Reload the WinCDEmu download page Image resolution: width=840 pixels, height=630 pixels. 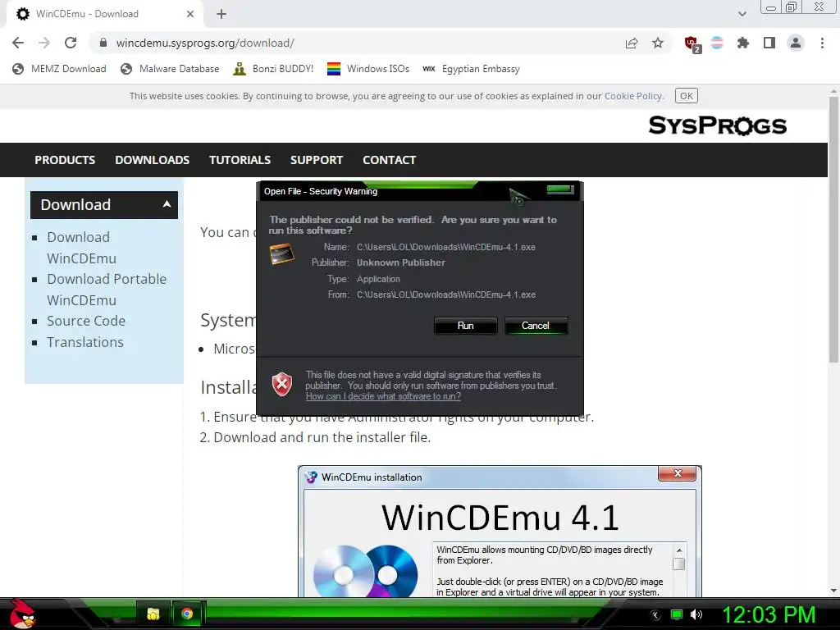[71, 43]
